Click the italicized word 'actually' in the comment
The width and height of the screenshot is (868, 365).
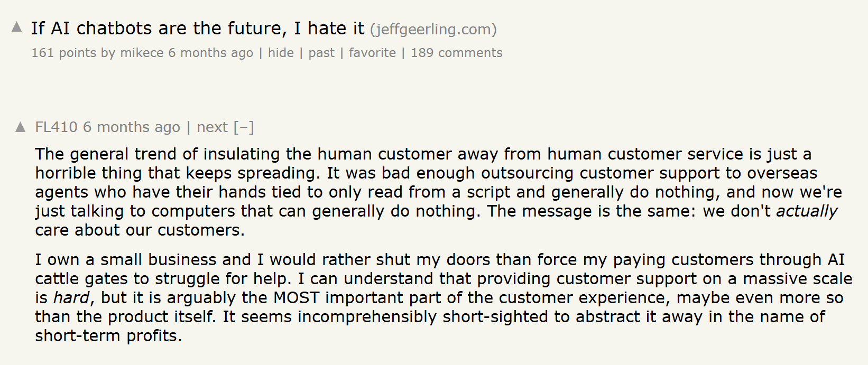click(x=807, y=211)
